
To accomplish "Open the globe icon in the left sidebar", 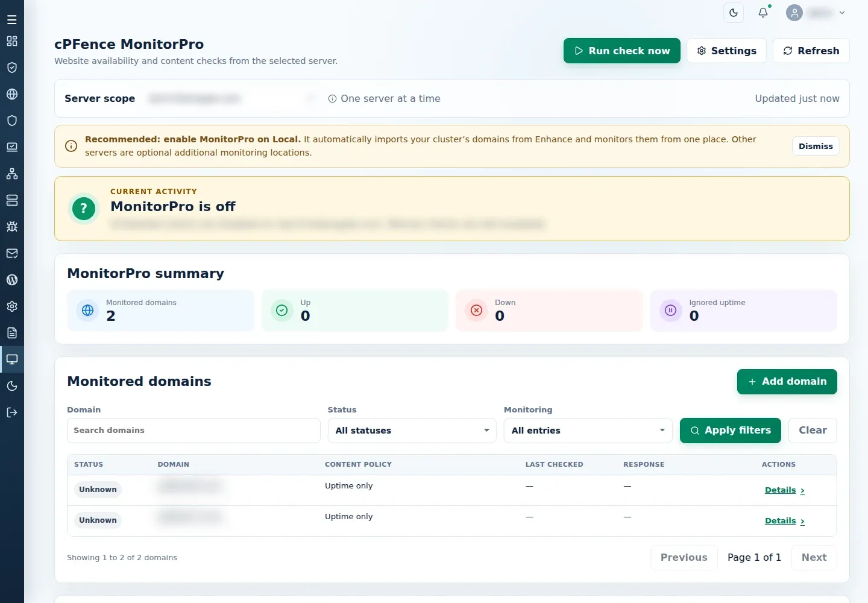I will (12, 94).
